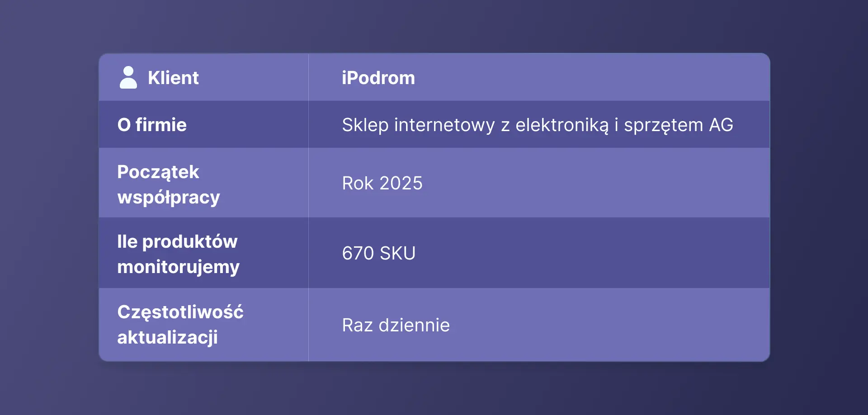Click the AG text in description
This screenshot has width=868, height=415.
pyautogui.click(x=721, y=125)
